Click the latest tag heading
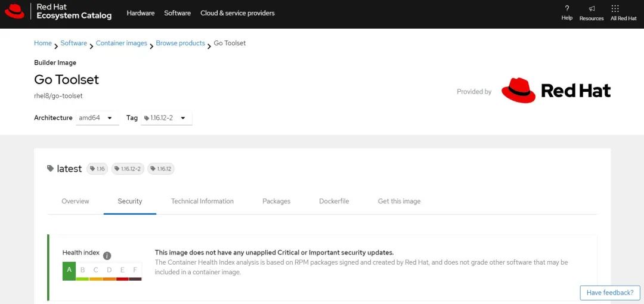This screenshot has height=304, width=644. 69,169
